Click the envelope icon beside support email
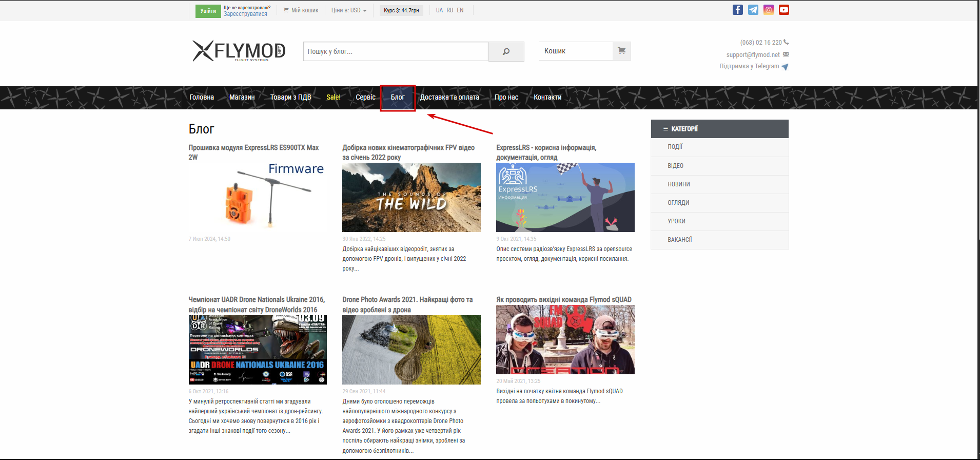This screenshot has height=460, width=980. pyautogui.click(x=786, y=54)
